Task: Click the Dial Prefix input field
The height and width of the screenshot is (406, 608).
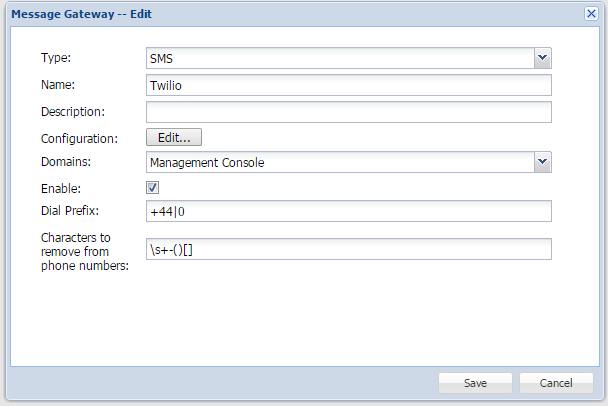Action: point(349,211)
